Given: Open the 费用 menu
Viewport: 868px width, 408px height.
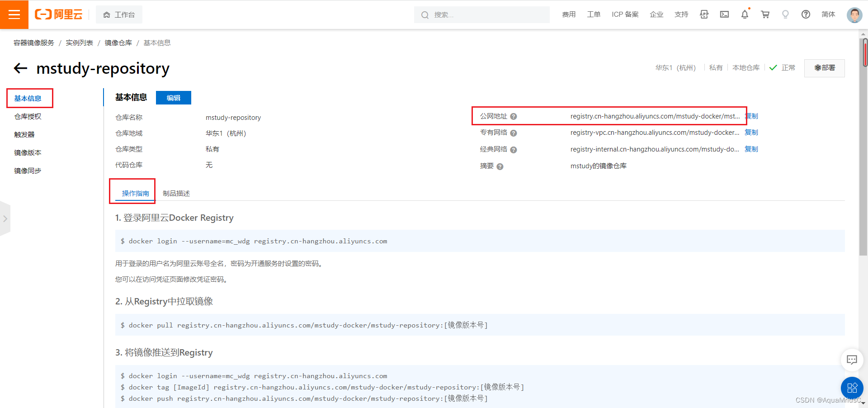Looking at the screenshot, I should pos(569,14).
